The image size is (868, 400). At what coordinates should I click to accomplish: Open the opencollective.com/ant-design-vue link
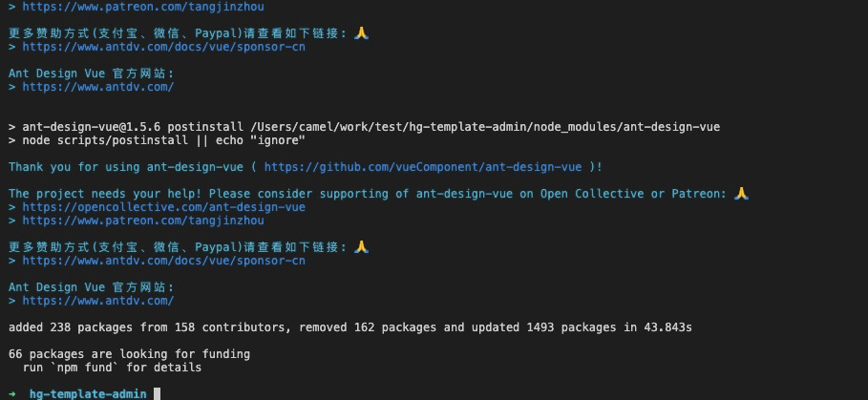point(163,207)
